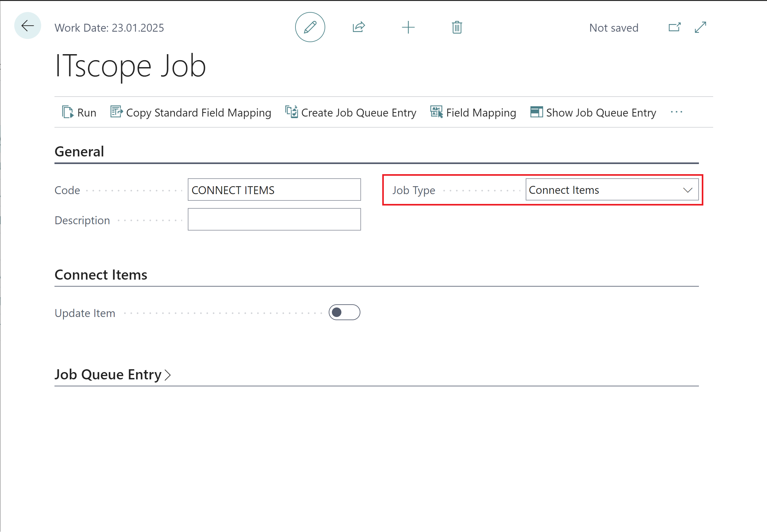Click the Description input field
767x532 pixels.
pos(274,219)
